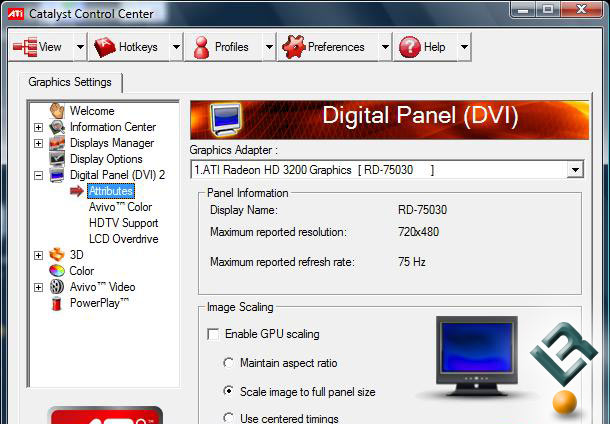Select Maintain aspect ratio option
Image resolution: width=610 pixels, height=424 pixels.
pyautogui.click(x=230, y=362)
